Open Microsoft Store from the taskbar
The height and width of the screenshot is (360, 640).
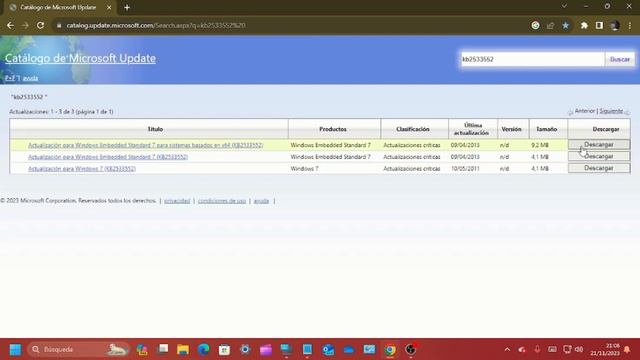(224, 349)
